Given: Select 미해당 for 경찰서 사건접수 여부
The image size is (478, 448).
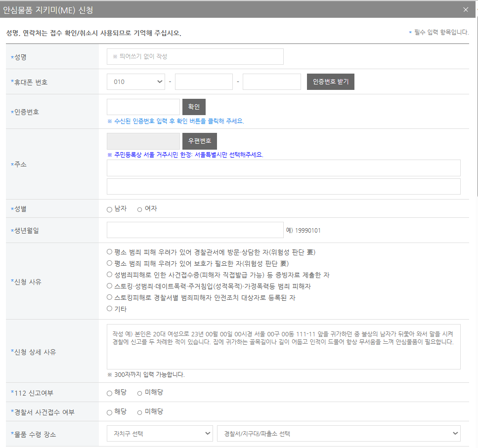Looking at the screenshot, I should (139, 411).
